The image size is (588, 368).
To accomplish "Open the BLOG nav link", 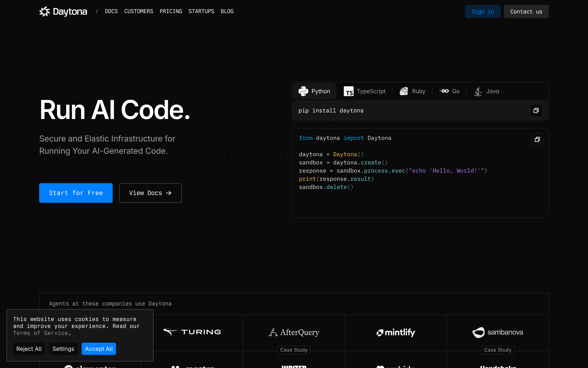I will [x=227, y=11].
